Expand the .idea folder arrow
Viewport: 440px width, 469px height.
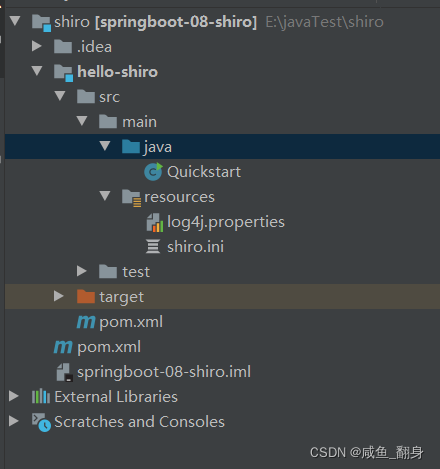coord(37,46)
